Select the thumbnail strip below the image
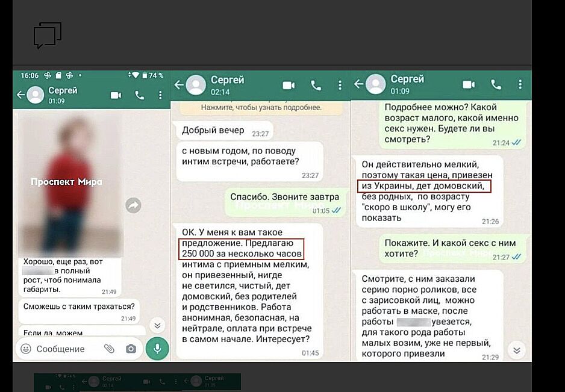 (x=137, y=381)
